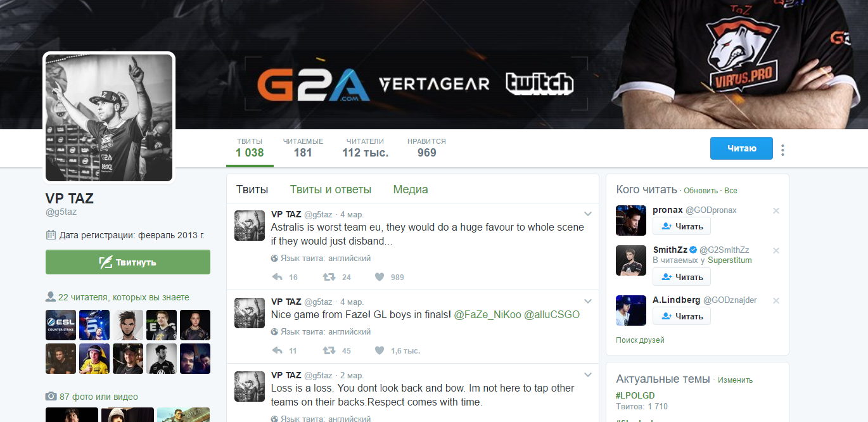Reply to the Astralis tweet
The height and width of the screenshot is (422, 868).
277,277
